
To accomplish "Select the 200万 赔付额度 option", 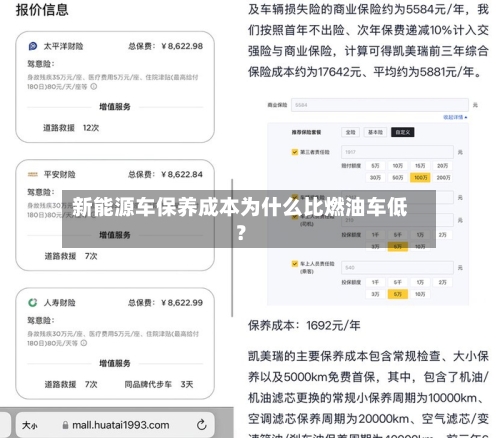I will click(443, 178).
